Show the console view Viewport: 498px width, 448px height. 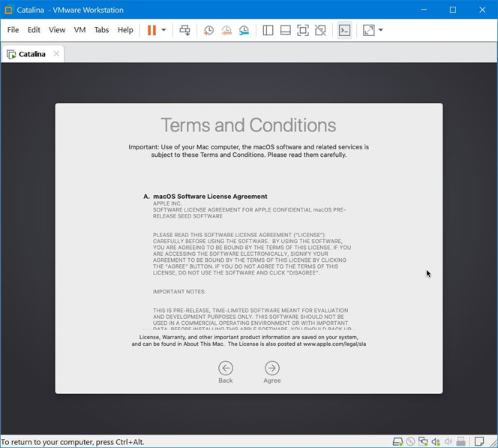coord(344,30)
